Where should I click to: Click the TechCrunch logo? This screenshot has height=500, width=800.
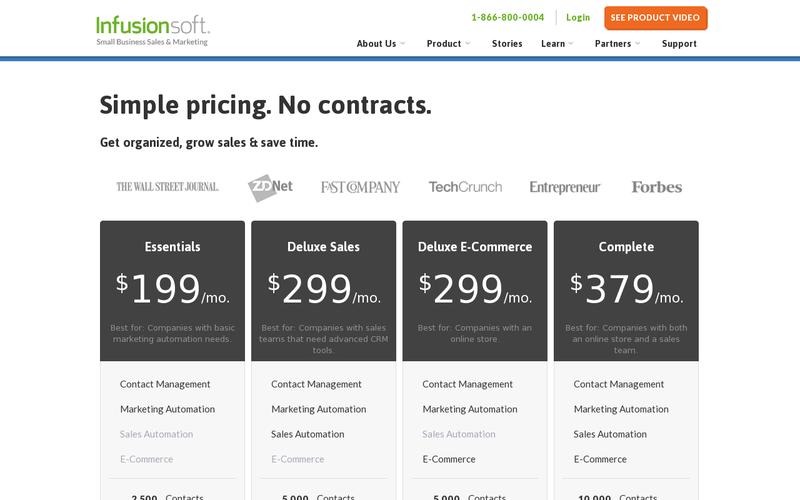click(465, 187)
